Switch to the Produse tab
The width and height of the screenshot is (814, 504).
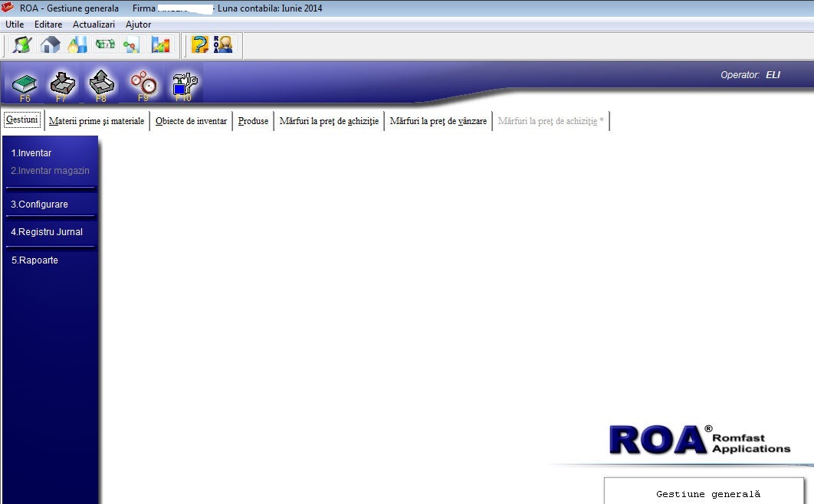pos(254,121)
